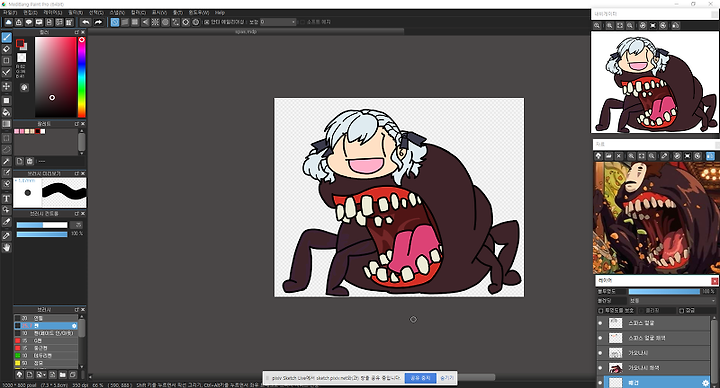Enable vanishing point snap guide

pyautogui.click(x=145, y=22)
